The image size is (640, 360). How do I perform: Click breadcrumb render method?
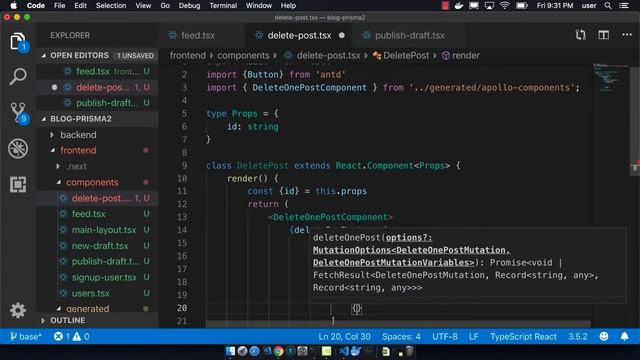461,56
